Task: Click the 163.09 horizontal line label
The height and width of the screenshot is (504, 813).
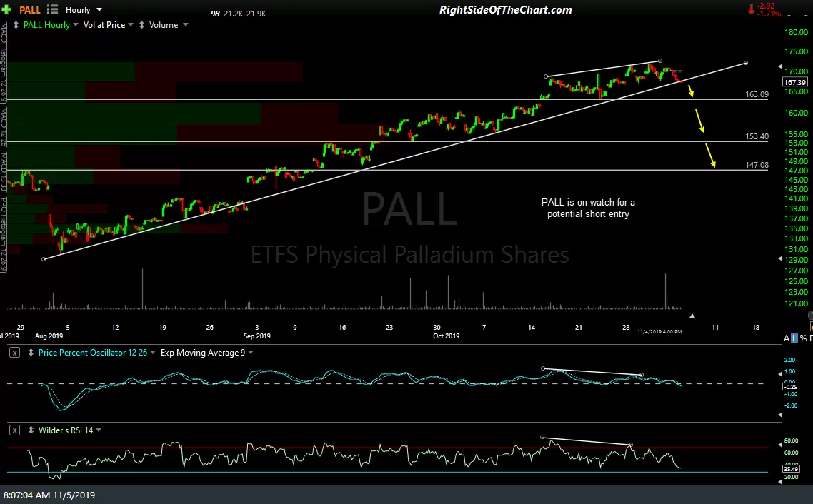Action: (757, 94)
